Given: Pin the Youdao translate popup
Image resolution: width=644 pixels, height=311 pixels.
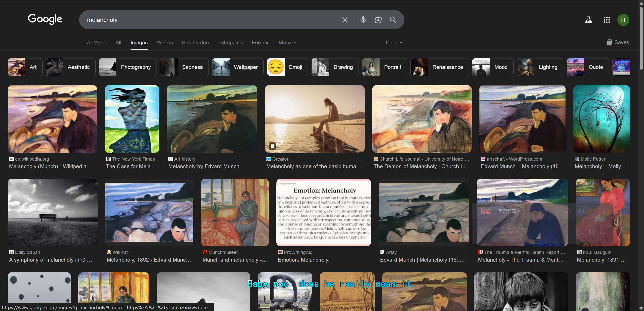Looking at the screenshot, I should (x=568, y=211).
